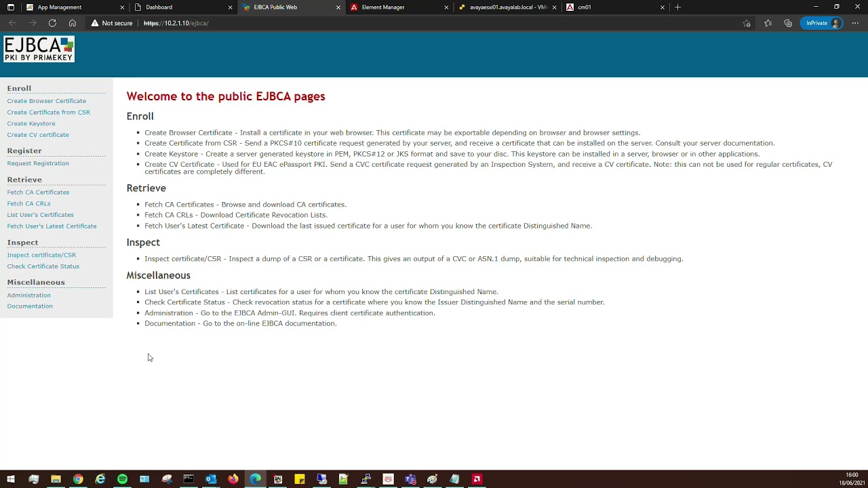Open the command prompt taskbar icon
This screenshot has width=868, height=488.
[x=189, y=479]
